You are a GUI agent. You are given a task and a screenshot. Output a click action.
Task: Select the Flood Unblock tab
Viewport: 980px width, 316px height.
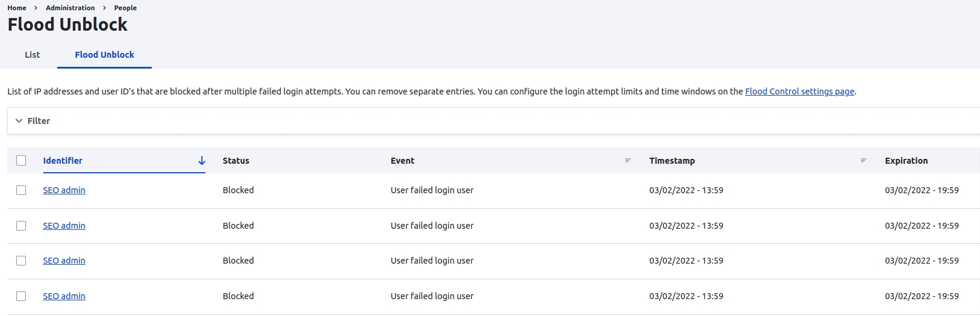coord(104,55)
